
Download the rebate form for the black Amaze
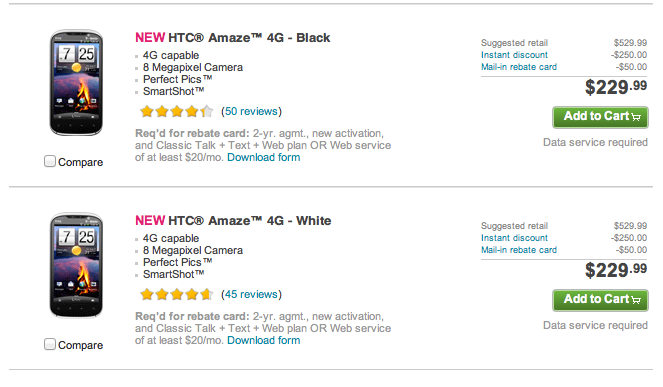pyautogui.click(x=264, y=157)
